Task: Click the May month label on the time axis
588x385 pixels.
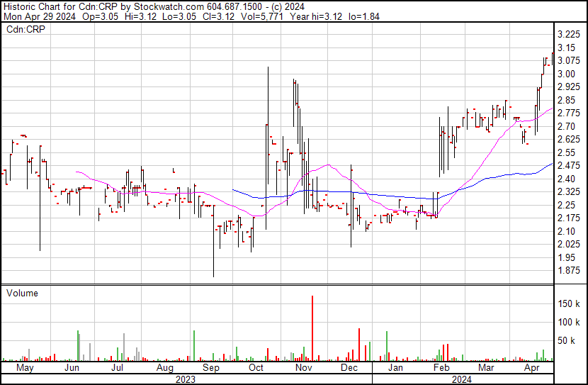Action: coord(25,369)
